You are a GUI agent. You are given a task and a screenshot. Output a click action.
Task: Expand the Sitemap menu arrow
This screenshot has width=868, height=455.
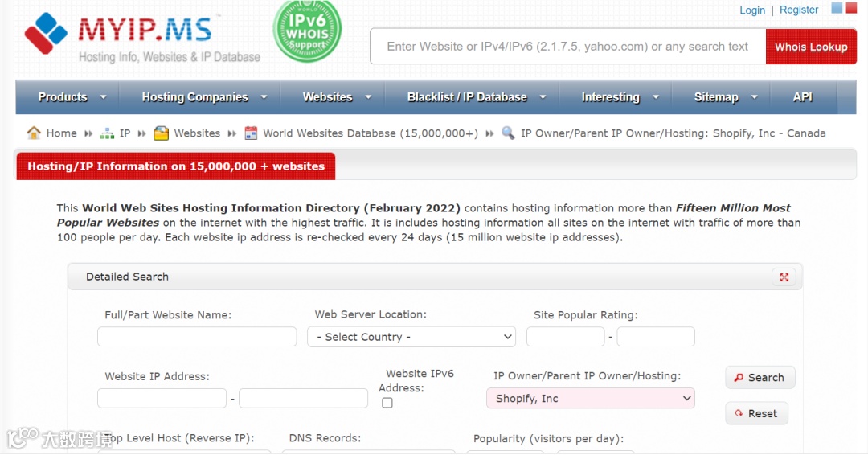(x=755, y=96)
